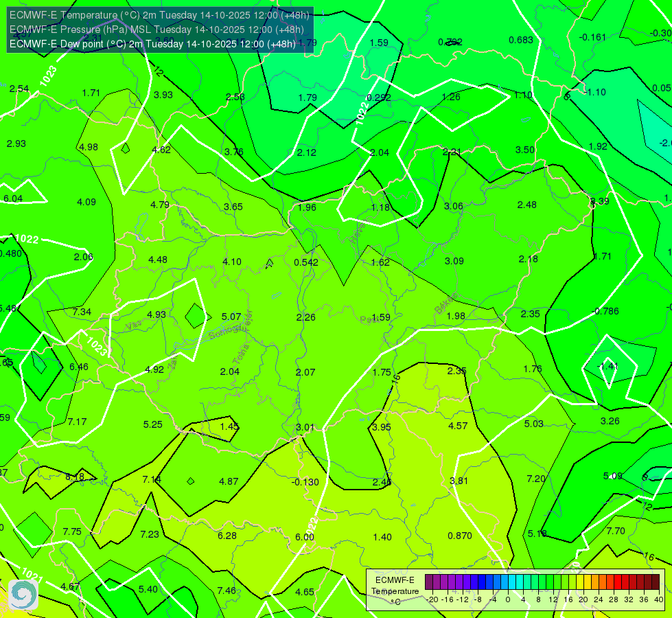Click the dew point value 0.683
The width and height of the screenshot is (672, 618).
[x=521, y=40]
